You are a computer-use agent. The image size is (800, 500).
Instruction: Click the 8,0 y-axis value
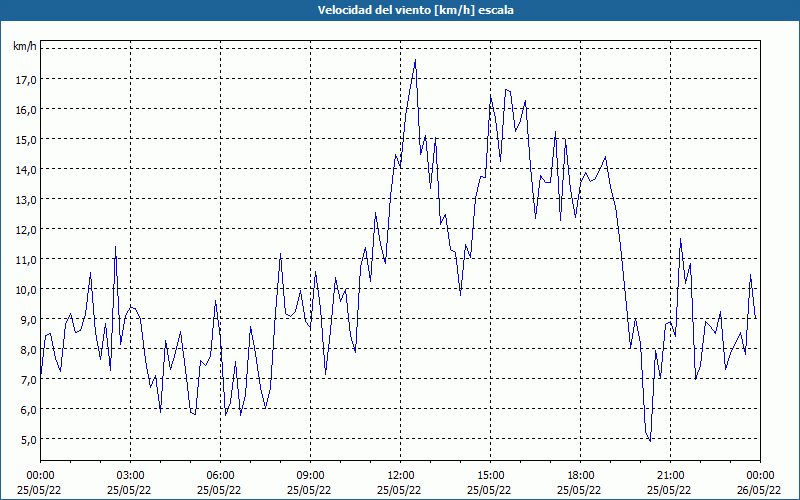point(28,349)
